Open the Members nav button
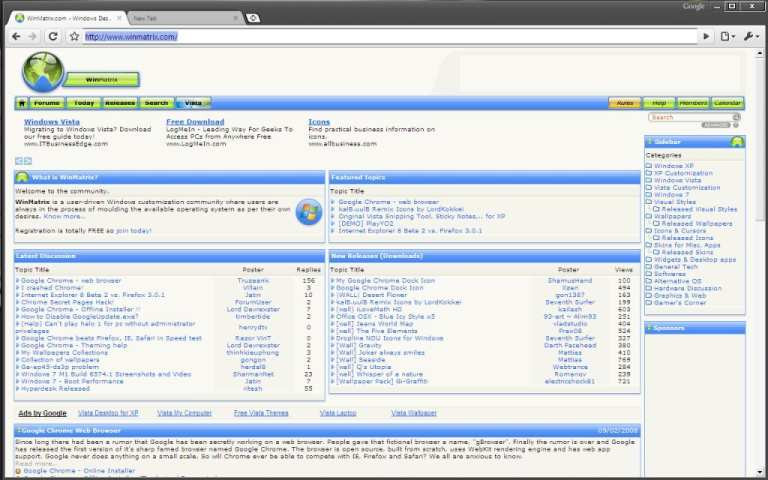Image resolution: width=768 pixels, height=480 pixels. coord(693,103)
